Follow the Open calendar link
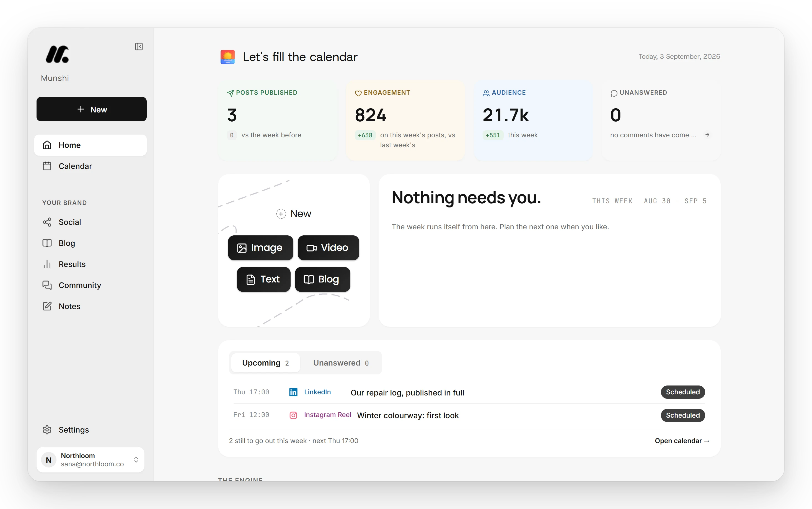The width and height of the screenshot is (812, 509). tap(682, 441)
